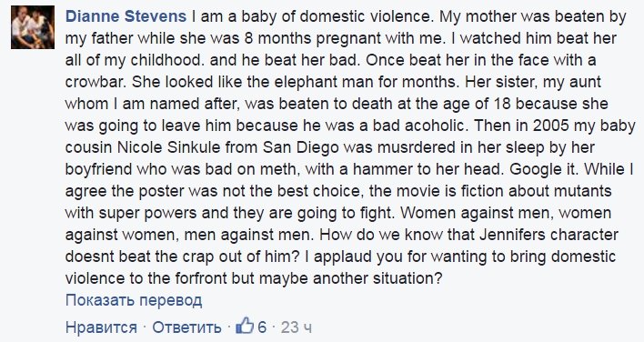Like the comment via Нравится
The width and height of the screenshot is (644, 342).
(101, 327)
